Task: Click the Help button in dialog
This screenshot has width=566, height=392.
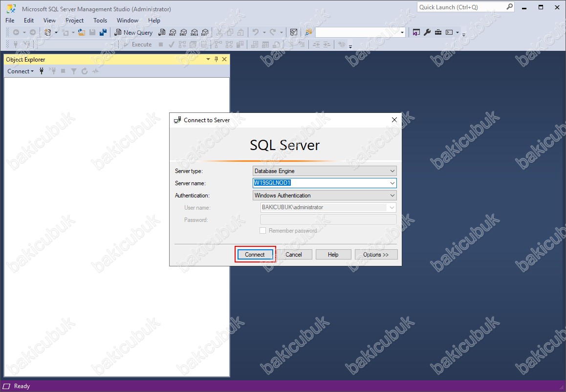Action: tap(333, 255)
